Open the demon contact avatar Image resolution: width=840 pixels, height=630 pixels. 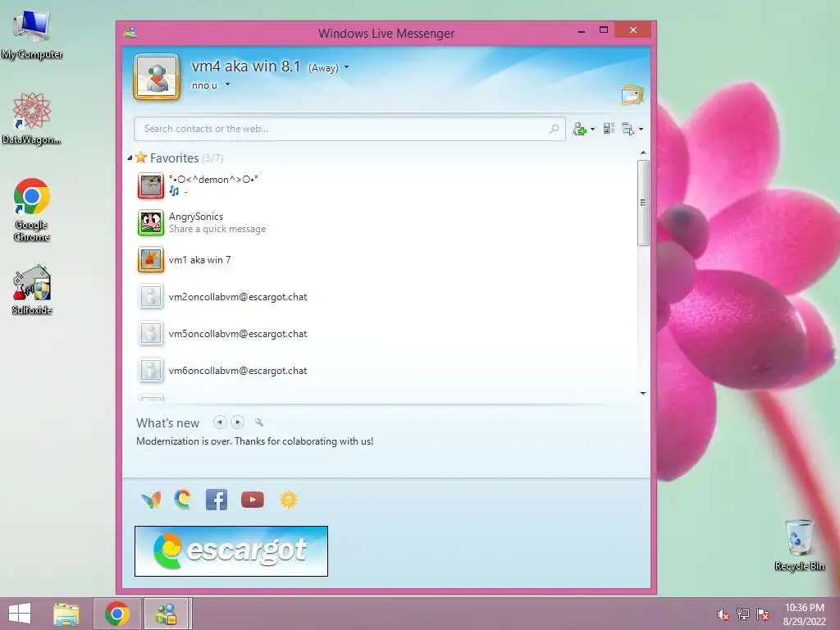151,185
